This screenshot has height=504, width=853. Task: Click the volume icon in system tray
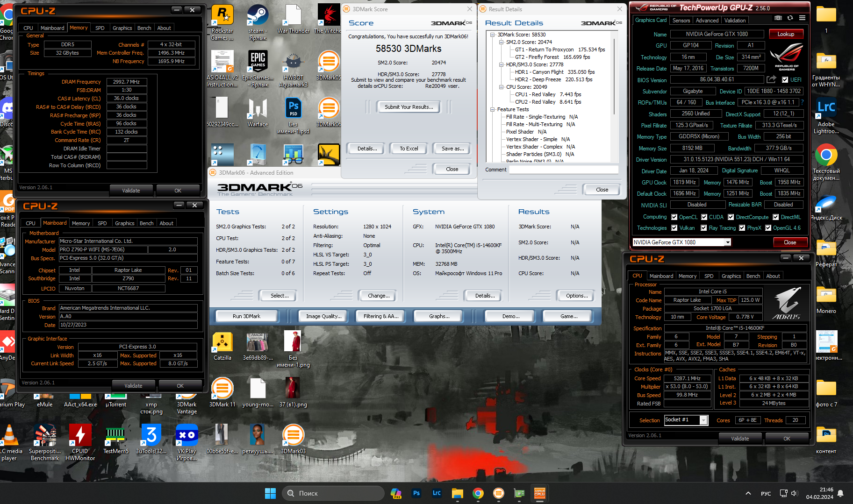794,493
